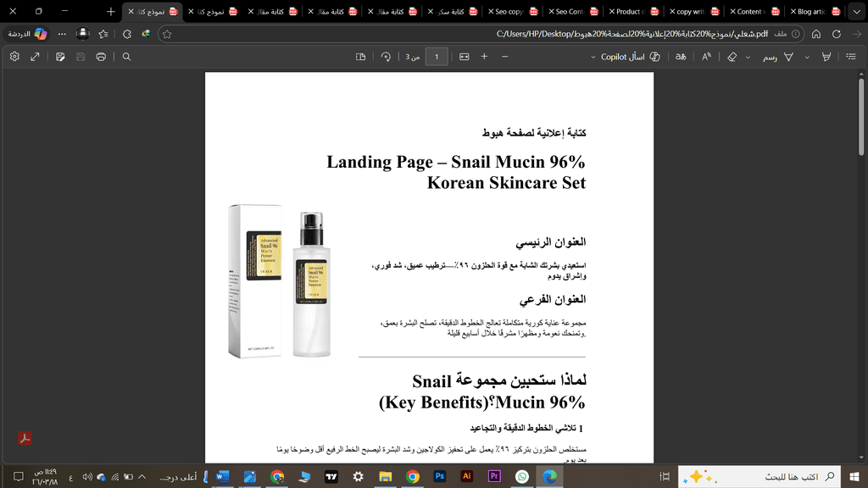
Task: Open Edge Settings and more menu
Action: (62, 34)
